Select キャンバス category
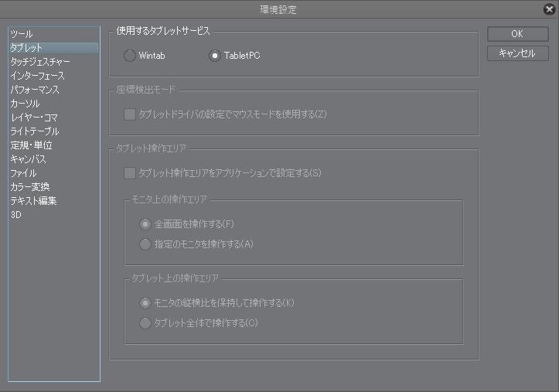Screen dimensions: 559x392 click(53, 159)
